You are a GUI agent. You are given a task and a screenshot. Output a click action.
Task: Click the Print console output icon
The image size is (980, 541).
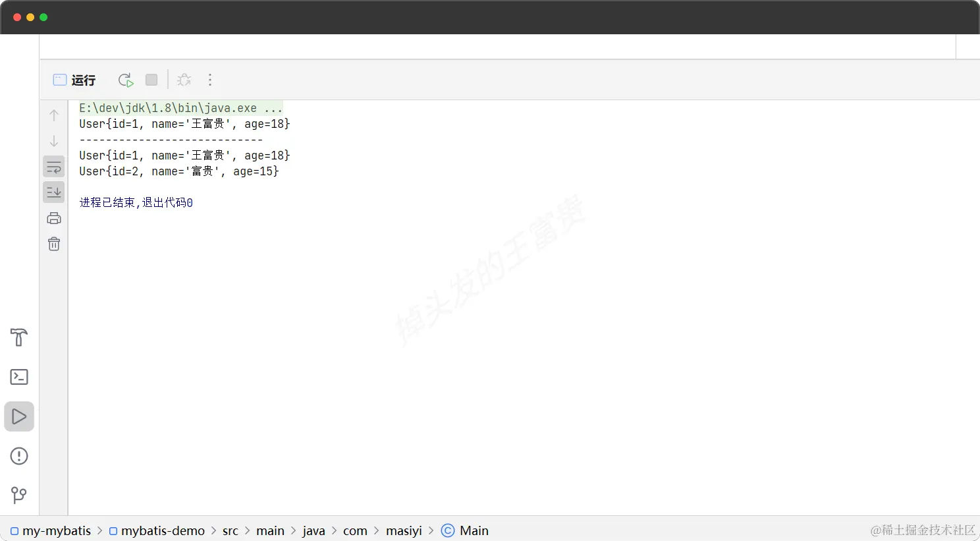[54, 218]
